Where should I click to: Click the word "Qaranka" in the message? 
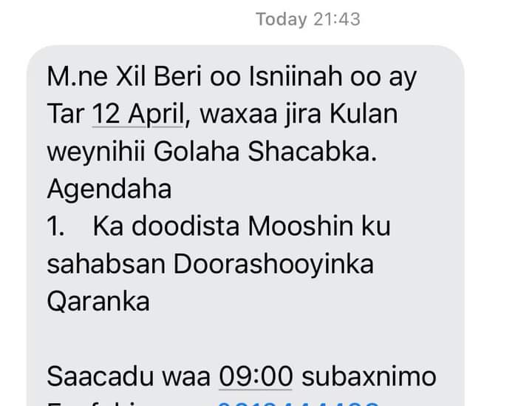98,302
